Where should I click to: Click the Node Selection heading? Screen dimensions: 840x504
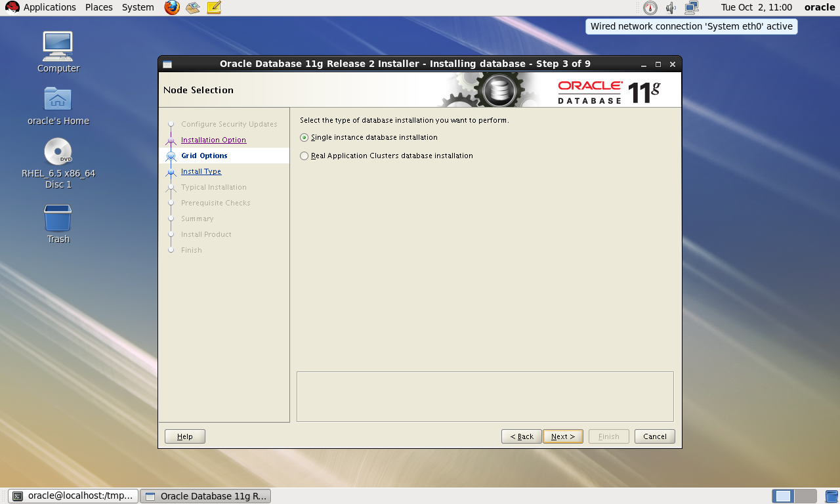(x=198, y=90)
